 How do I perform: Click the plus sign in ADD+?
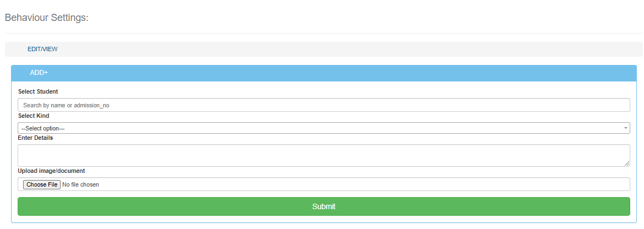click(x=46, y=73)
